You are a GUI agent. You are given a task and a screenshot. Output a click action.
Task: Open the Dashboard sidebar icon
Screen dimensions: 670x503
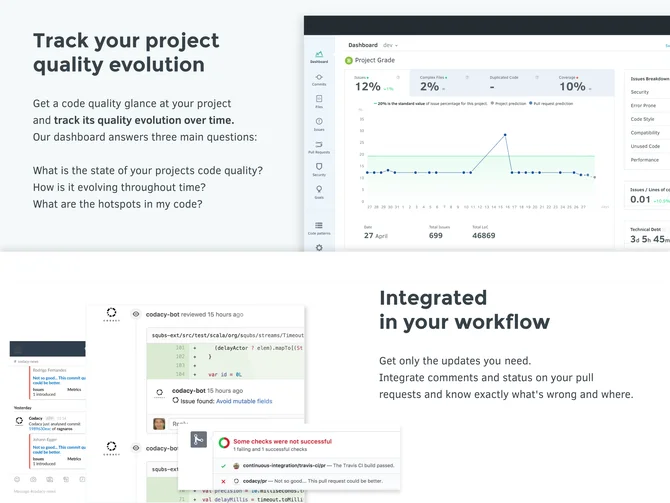pos(319,54)
